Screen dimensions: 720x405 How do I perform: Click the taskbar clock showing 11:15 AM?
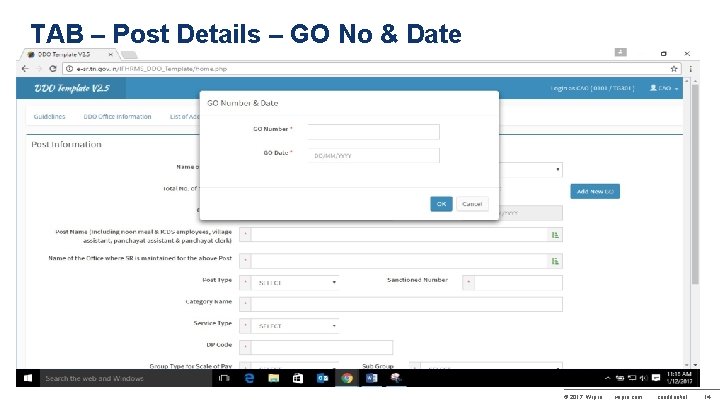[680, 378]
